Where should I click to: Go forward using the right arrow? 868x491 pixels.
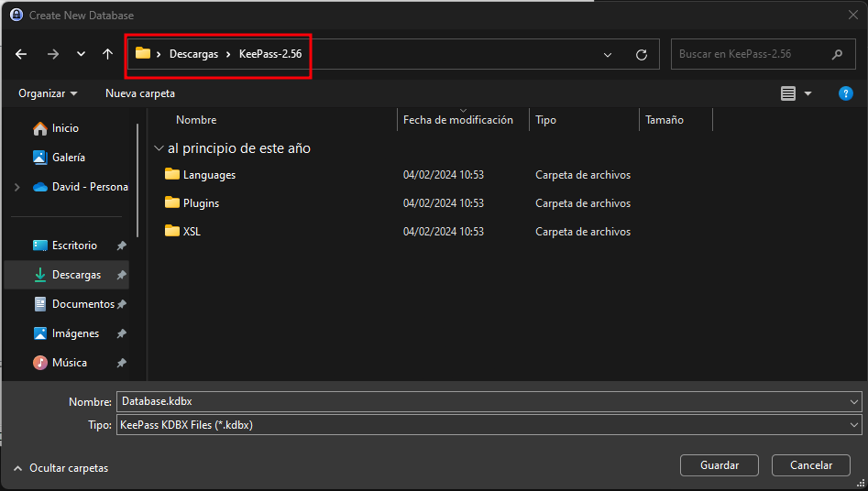(53, 54)
